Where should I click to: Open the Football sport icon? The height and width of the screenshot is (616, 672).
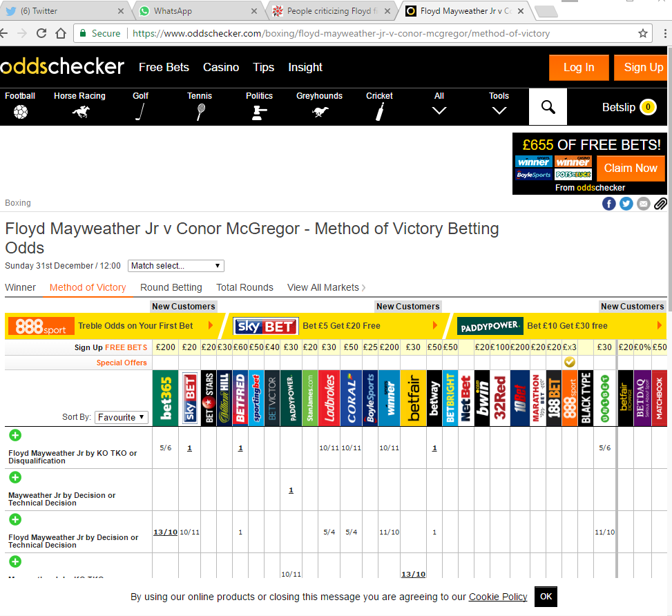point(20,112)
